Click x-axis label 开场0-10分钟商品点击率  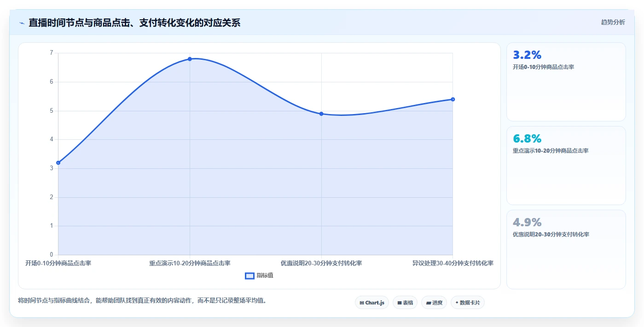coord(58,264)
